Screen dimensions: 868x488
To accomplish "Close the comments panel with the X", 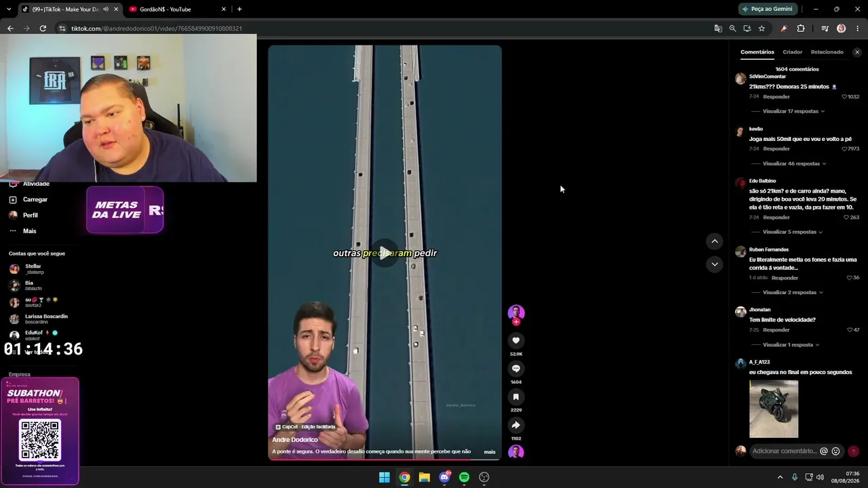I will [857, 52].
